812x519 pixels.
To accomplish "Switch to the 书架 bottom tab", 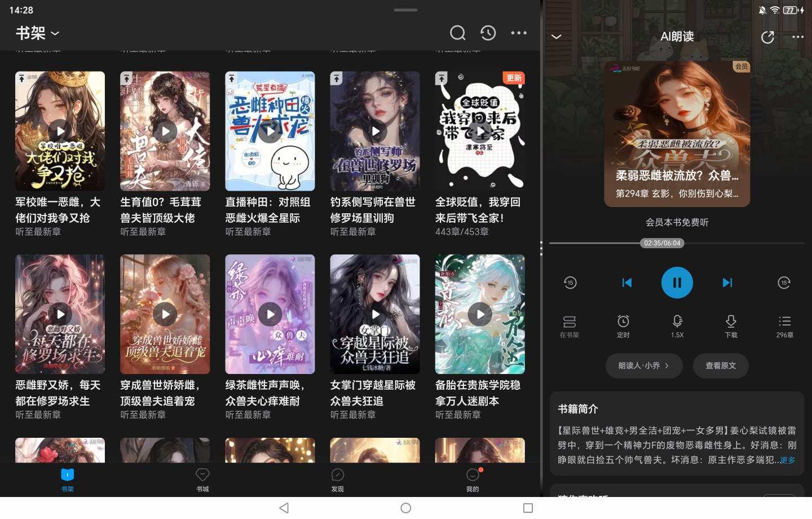I will (x=68, y=480).
